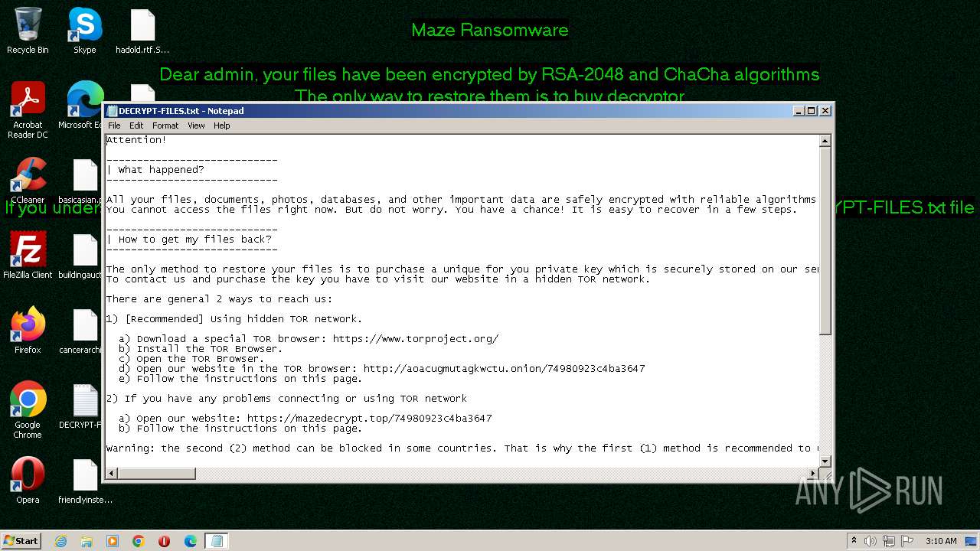Click horizontal scrollbar right arrow
980x551 pixels.
[x=812, y=474]
